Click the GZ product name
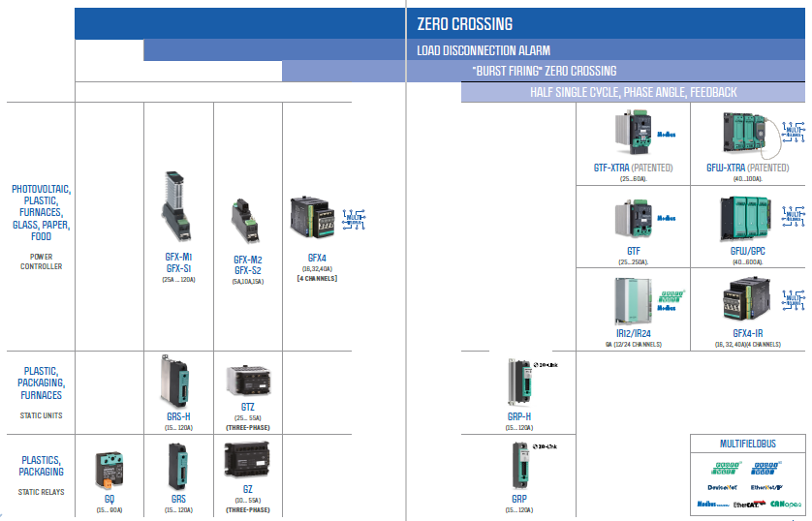Viewport: 812px width, 521px height. (247, 489)
